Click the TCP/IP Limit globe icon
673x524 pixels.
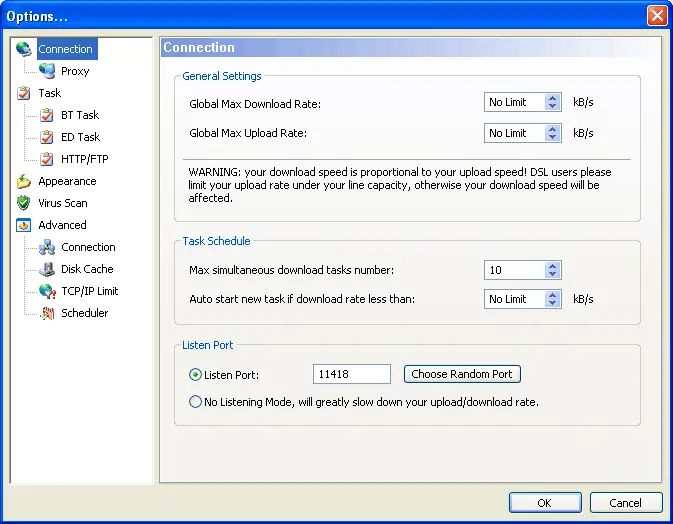tap(47, 291)
